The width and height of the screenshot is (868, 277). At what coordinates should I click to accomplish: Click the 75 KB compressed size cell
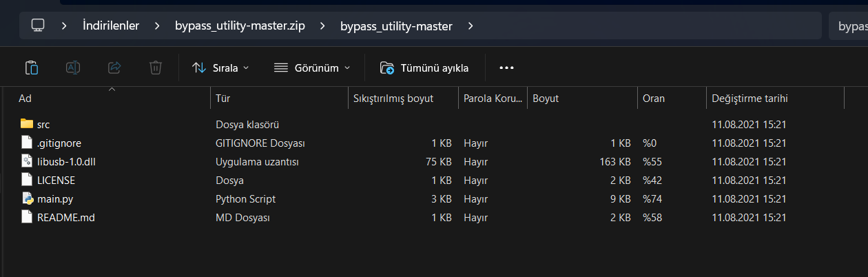439,162
